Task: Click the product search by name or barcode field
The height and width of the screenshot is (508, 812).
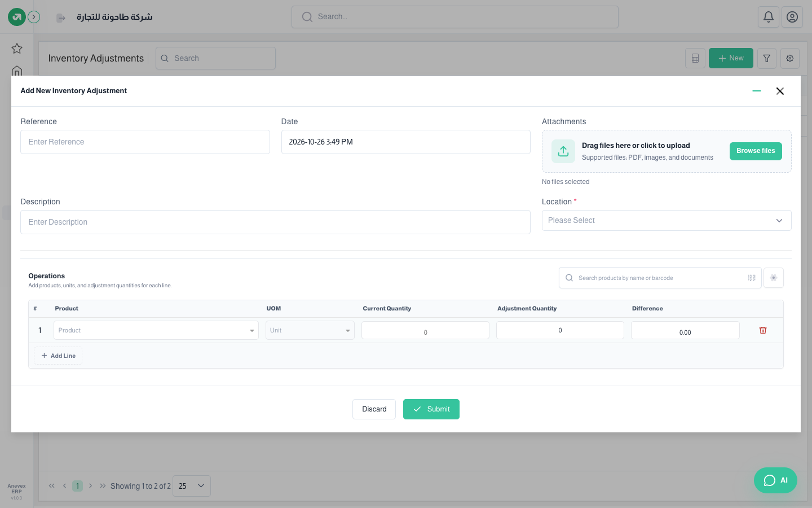Action: click(660, 278)
